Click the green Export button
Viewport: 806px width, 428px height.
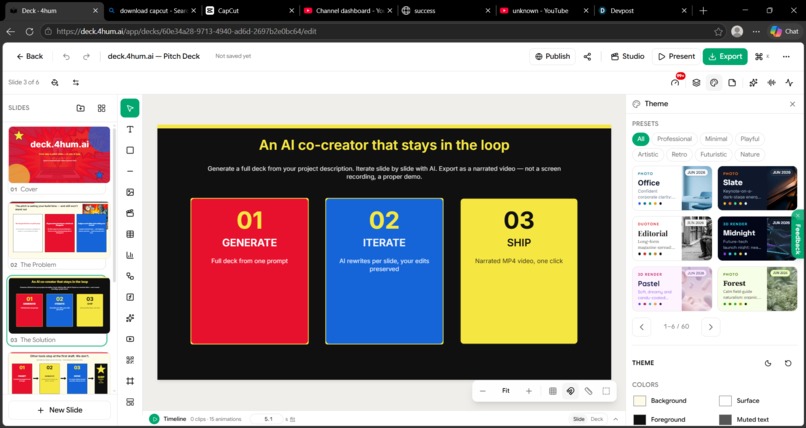(x=725, y=57)
